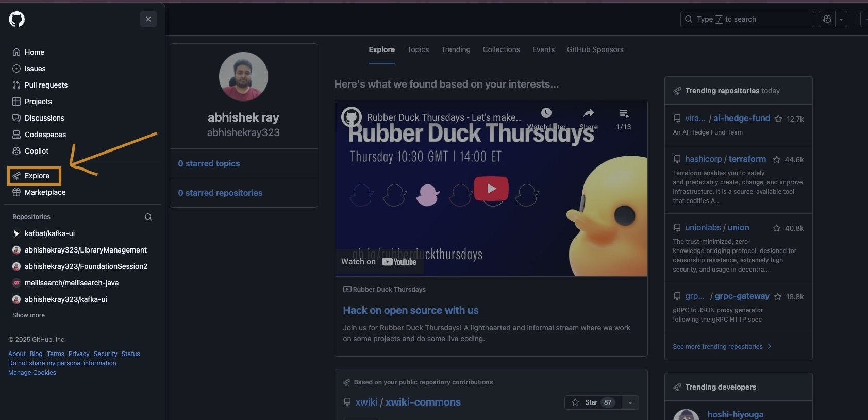Screen dimensions: 868x420
Task: Open the GitHub Sponsors tab
Action: pos(595,49)
